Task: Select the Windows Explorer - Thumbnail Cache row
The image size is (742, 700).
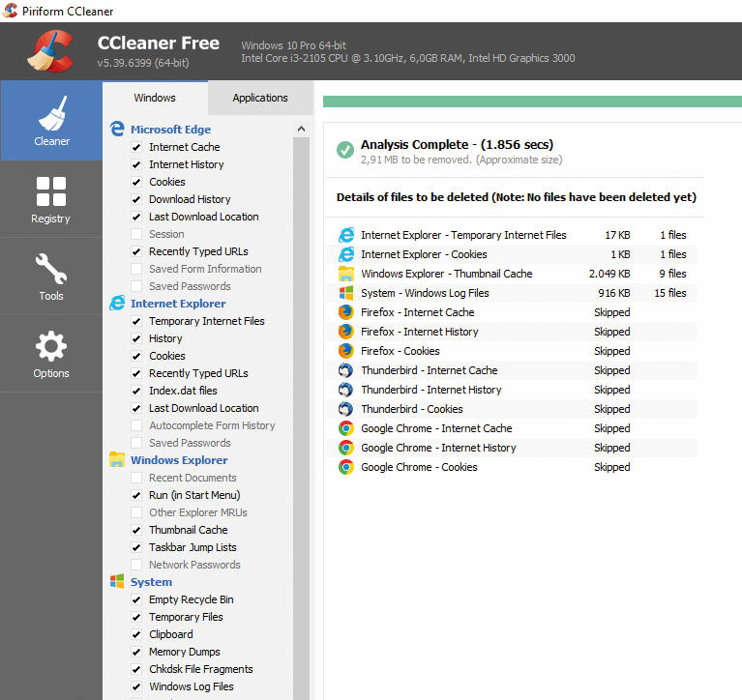Action: coord(511,274)
